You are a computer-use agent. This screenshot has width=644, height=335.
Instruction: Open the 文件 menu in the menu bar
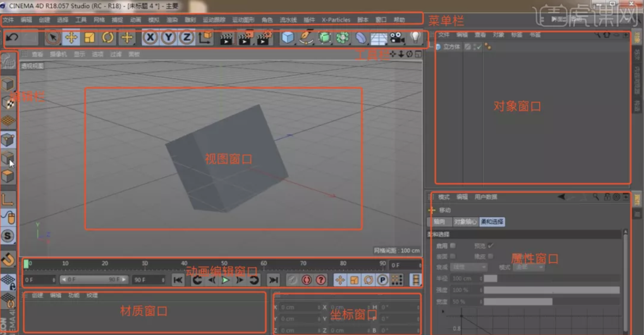point(8,20)
